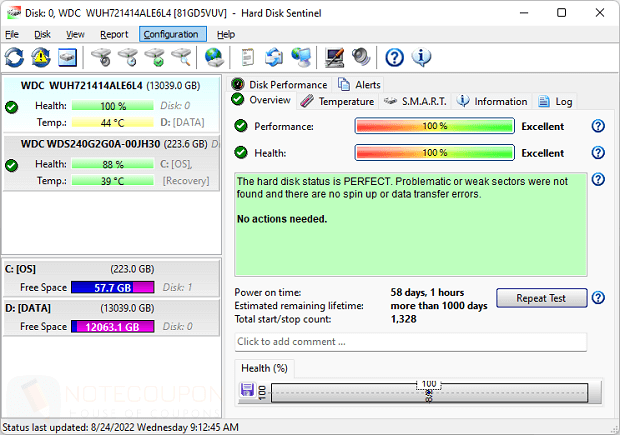Select the D: [DATA] partition entry

pos(111,317)
